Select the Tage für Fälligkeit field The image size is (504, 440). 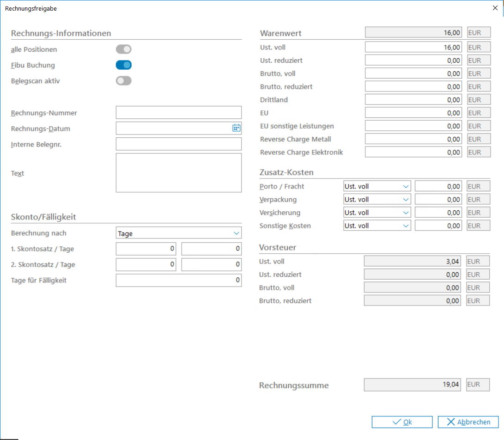point(178,280)
